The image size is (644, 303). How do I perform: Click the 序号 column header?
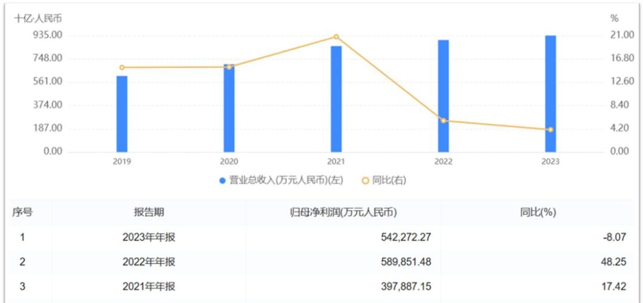(x=22, y=212)
